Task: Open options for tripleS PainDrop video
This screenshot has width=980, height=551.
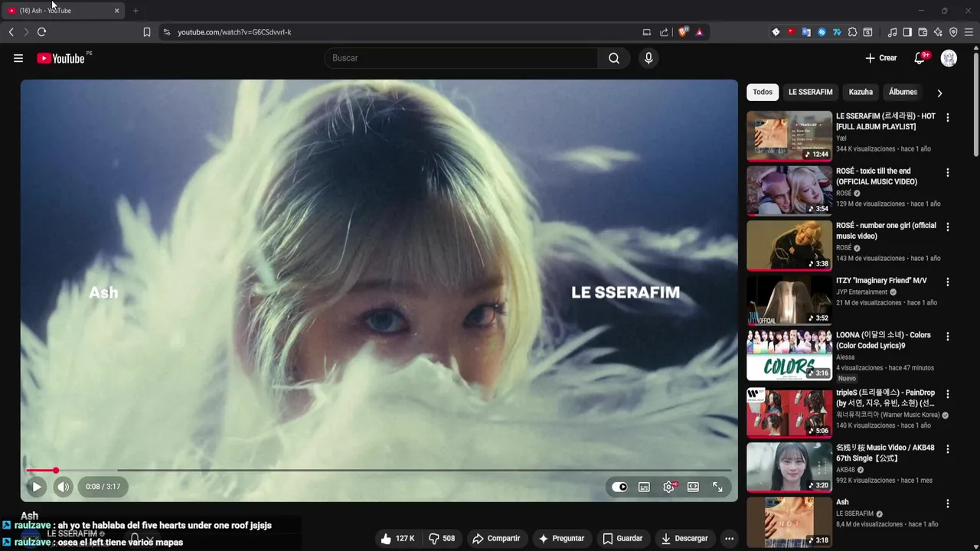Action: pyautogui.click(x=948, y=394)
